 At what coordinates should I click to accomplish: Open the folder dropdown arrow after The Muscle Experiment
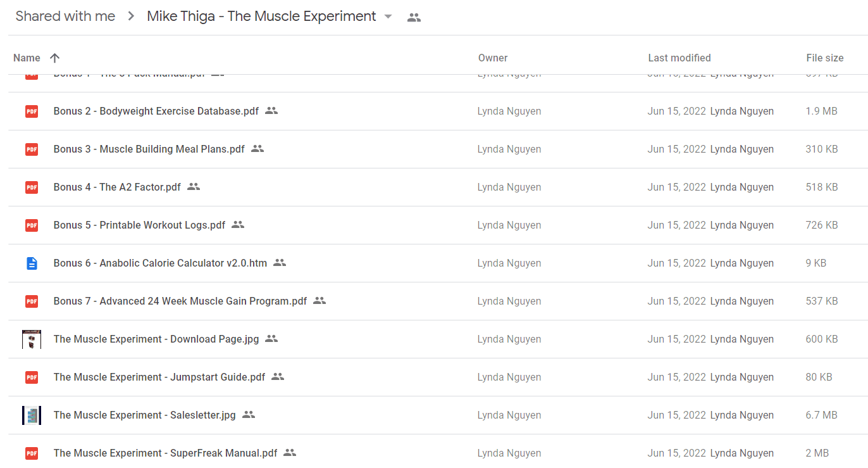click(388, 16)
